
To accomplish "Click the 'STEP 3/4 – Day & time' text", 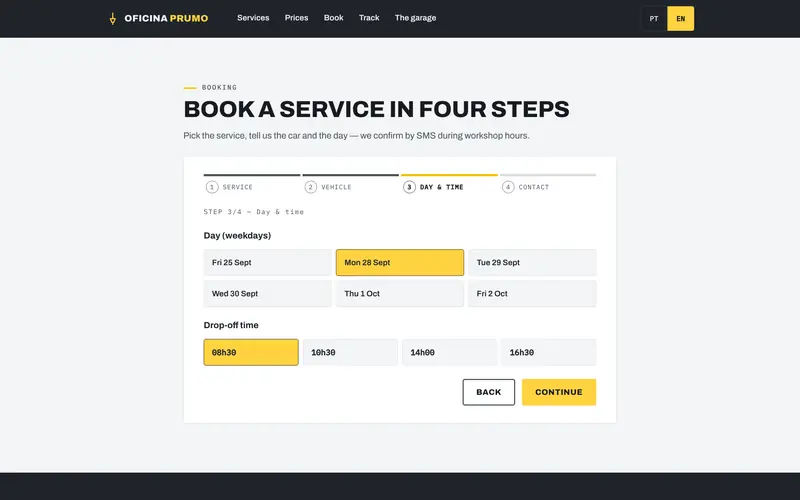I will point(254,212).
